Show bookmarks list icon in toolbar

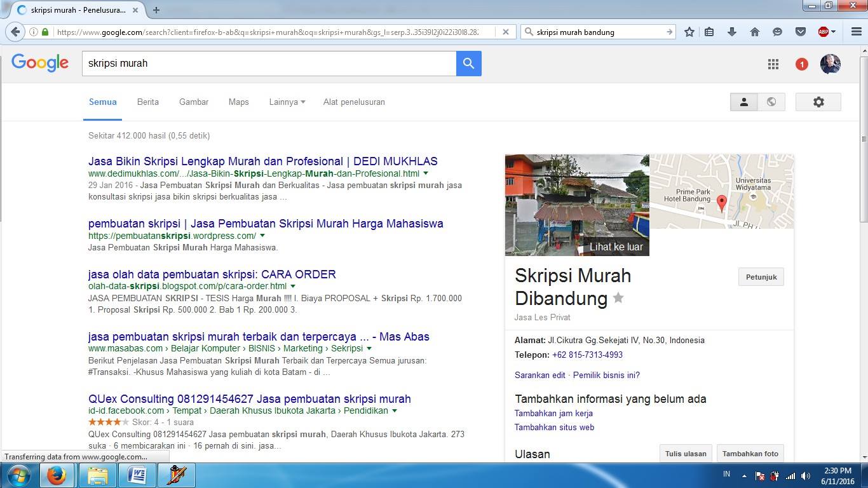(x=710, y=32)
